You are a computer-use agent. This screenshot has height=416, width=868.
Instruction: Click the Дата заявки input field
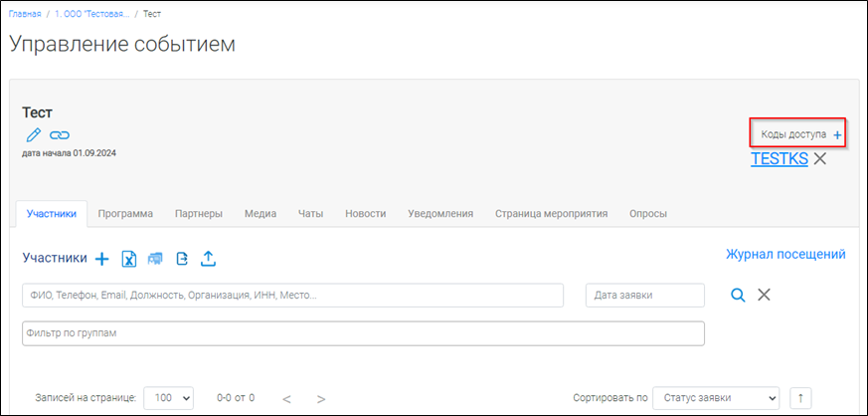(x=645, y=295)
